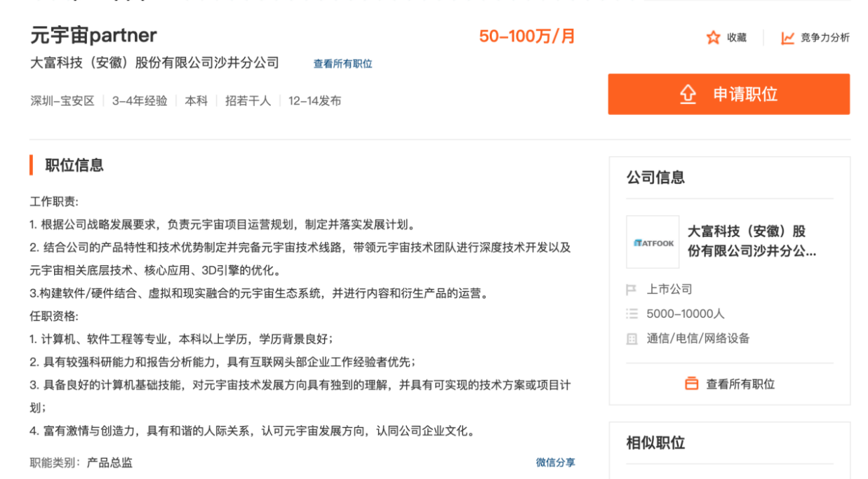The image size is (868, 479).
Task: Click the 相似职位 section heading
Action: point(655,443)
